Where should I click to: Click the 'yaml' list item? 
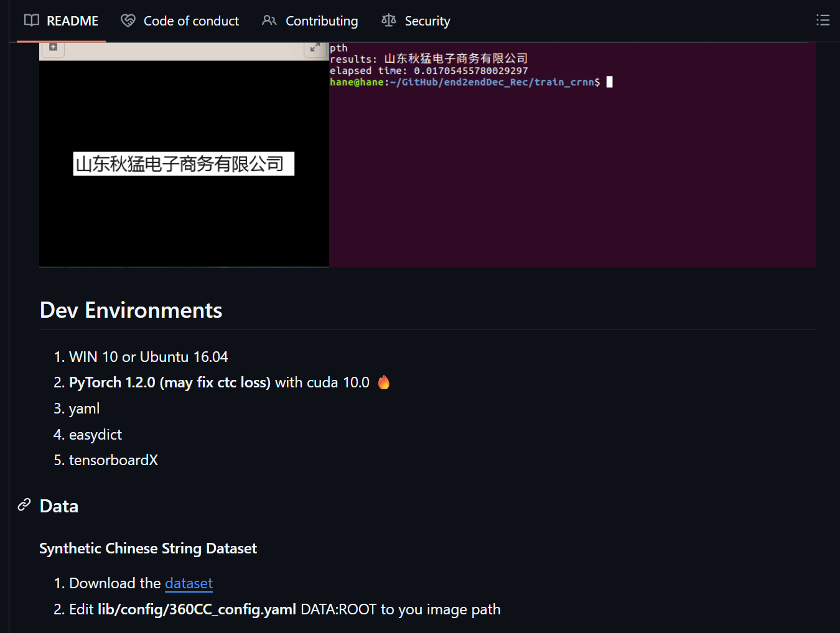coord(84,409)
